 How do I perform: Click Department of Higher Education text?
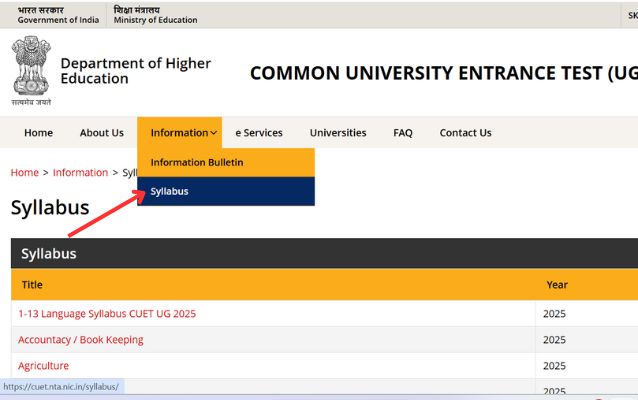click(135, 71)
